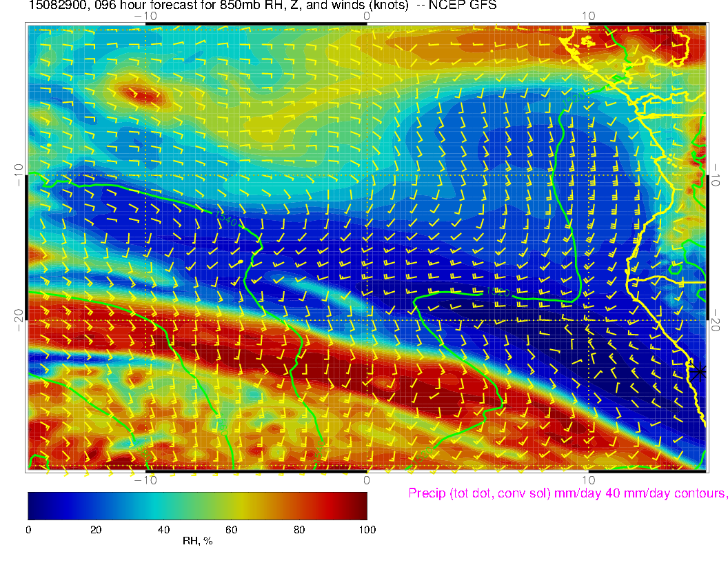728x563 pixels.
Task: Click the cyan section of the RH colorbar
Action: click(159, 505)
